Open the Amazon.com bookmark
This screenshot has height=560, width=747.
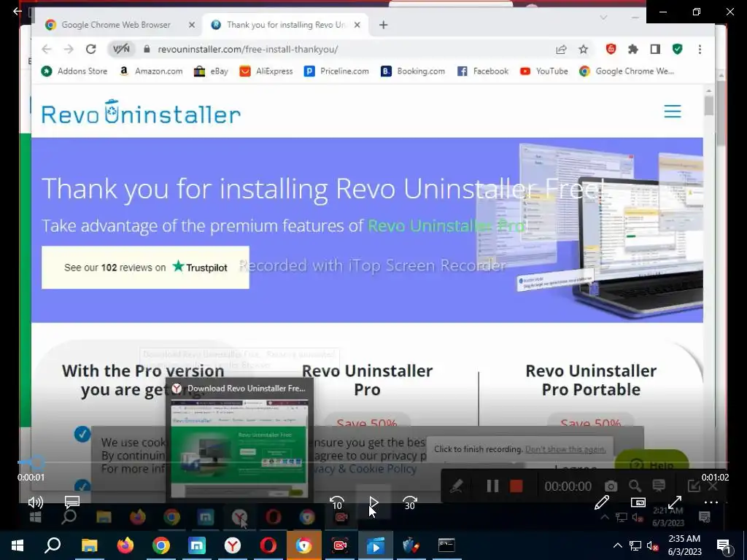(x=150, y=71)
